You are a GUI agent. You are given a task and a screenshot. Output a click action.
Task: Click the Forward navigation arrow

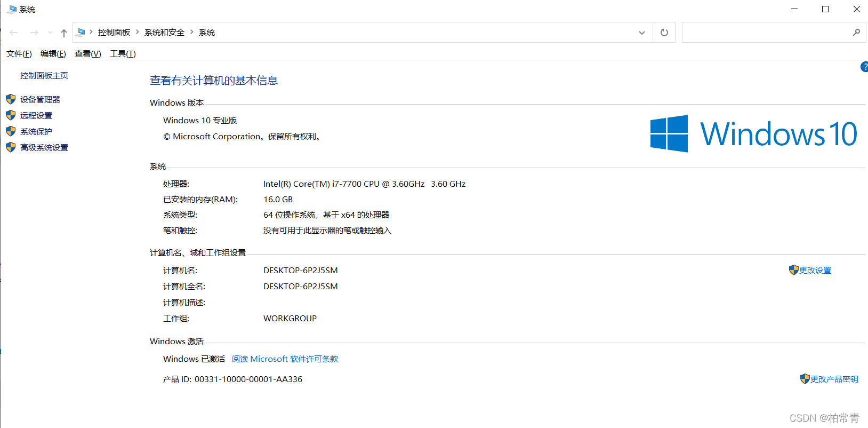(34, 33)
